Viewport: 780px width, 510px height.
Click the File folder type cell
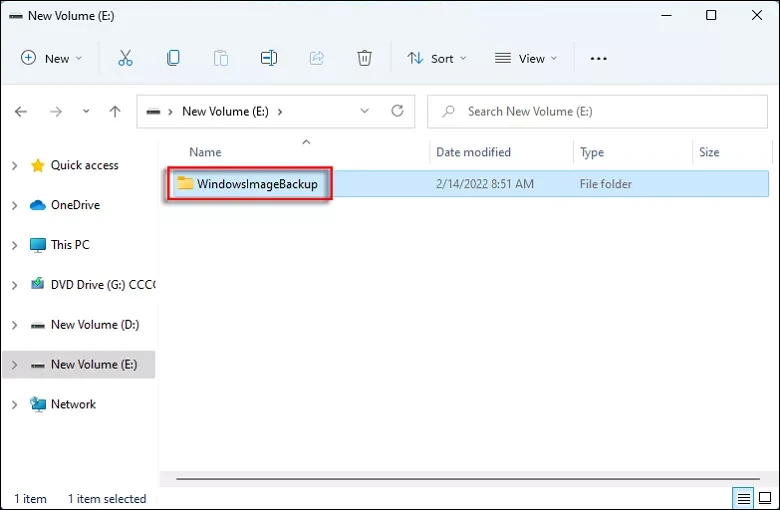click(605, 184)
